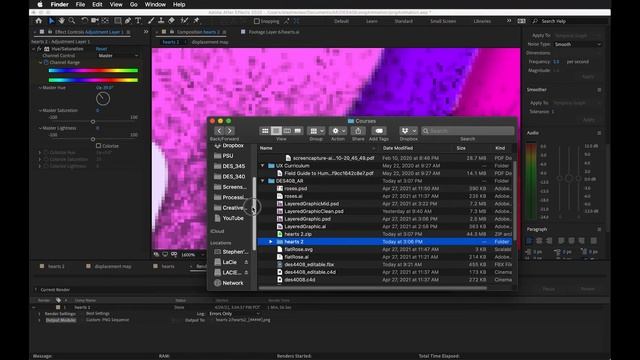Expand Render Settings for hearts 1
This screenshot has width=640, height=360.
coord(40,313)
